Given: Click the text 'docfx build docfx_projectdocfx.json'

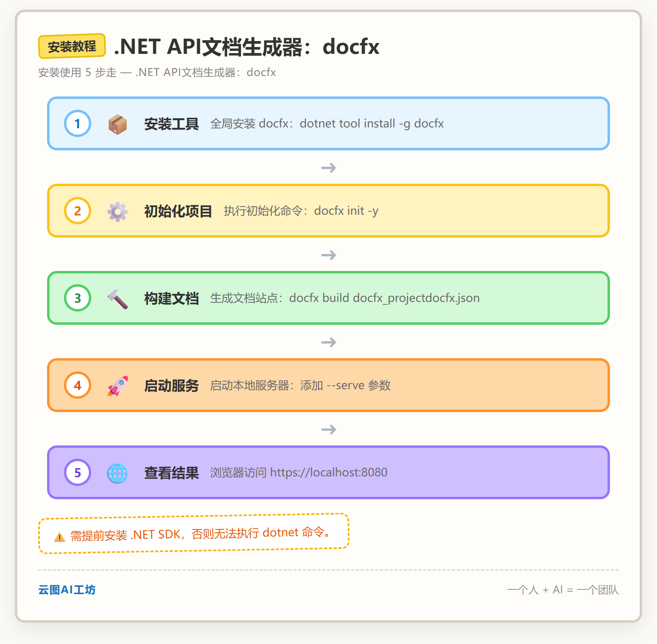Looking at the screenshot, I should pyautogui.click(x=384, y=298).
